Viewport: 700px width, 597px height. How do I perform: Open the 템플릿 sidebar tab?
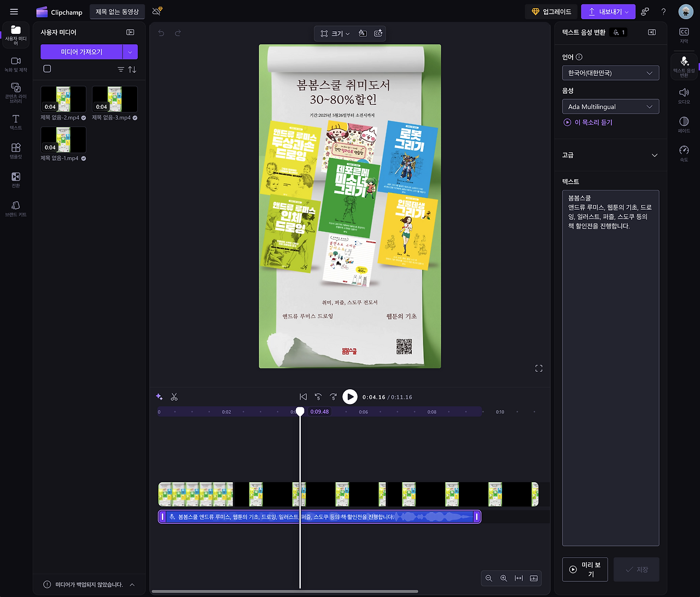pyautogui.click(x=16, y=151)
